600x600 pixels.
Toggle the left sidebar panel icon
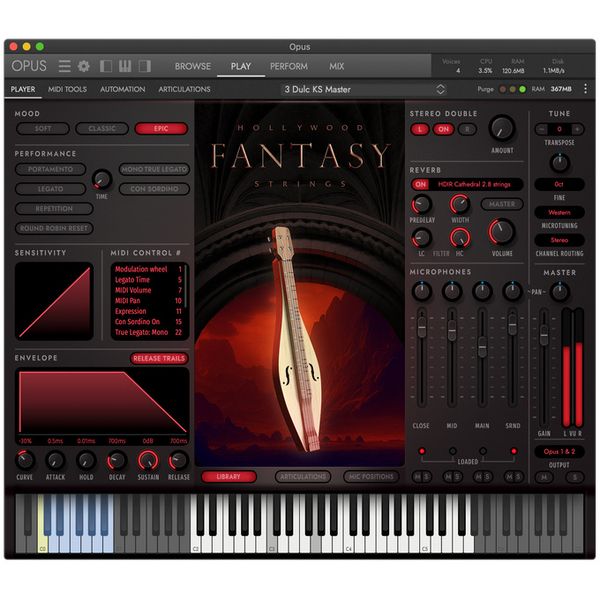106,66
